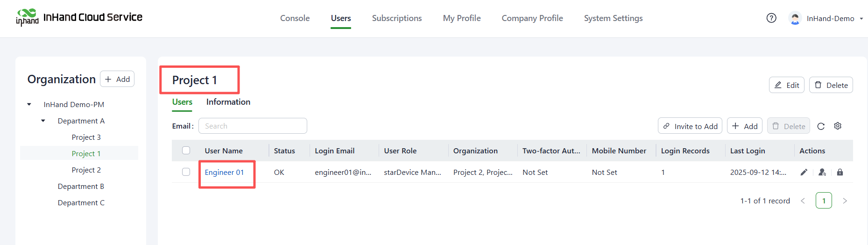The width and height of the screenshot is (868, 245).
Task: Open the Engineer 01 user link
Action: (224, 173)
